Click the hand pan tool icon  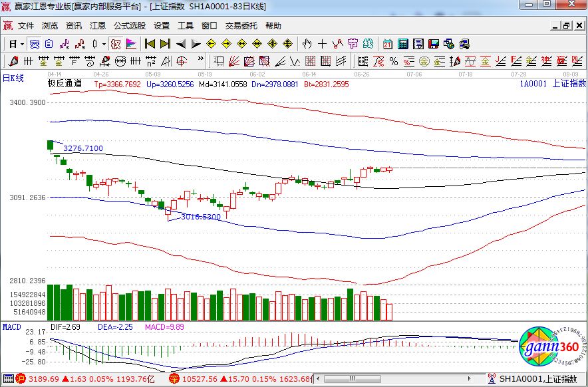click(x=307, y=44)
